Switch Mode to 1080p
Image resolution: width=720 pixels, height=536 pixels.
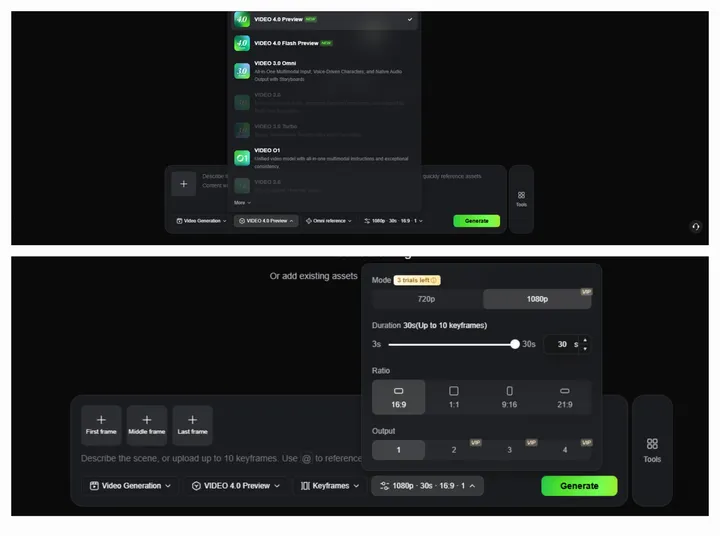click(537, 299)
